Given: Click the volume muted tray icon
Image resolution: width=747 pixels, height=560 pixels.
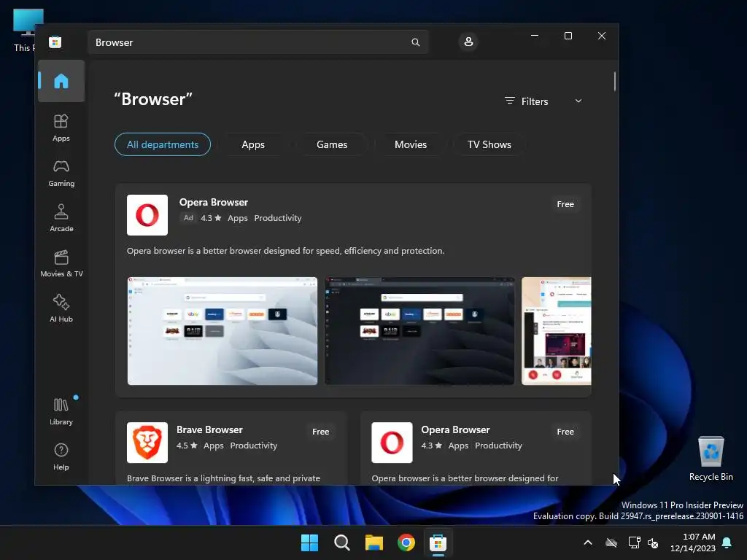Looking at the screenshot, I should click(x=653, y=542).
